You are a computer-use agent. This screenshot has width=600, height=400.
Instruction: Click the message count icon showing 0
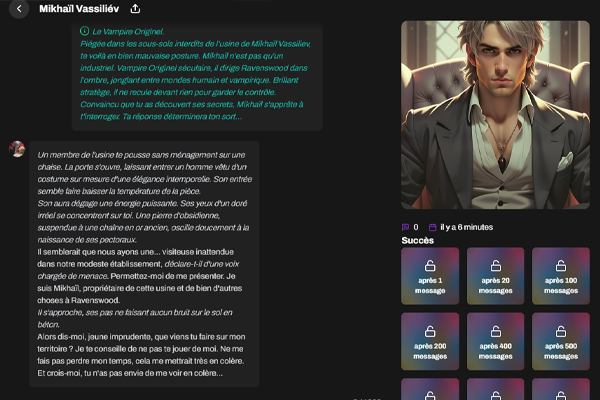coord(405,227)
